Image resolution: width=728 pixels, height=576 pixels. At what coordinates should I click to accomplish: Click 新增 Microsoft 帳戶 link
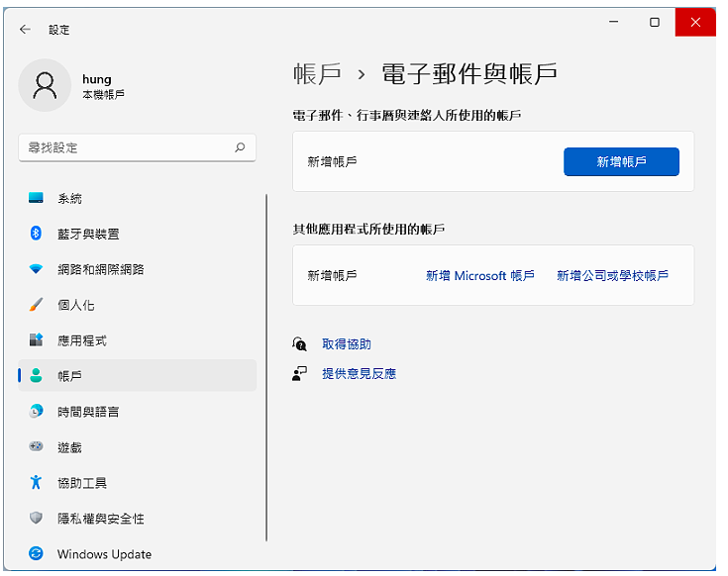(x=480, y=276)
